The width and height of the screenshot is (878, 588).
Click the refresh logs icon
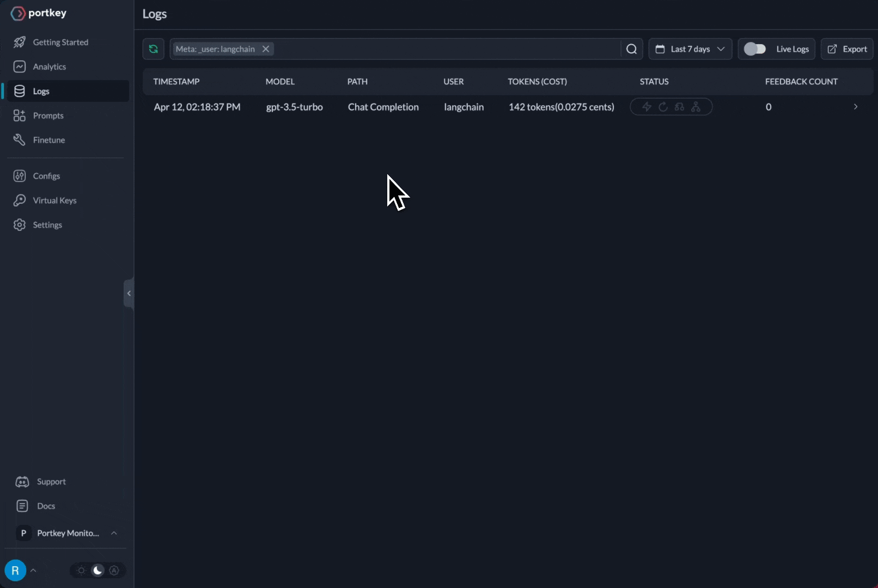[x=153, y=49]
